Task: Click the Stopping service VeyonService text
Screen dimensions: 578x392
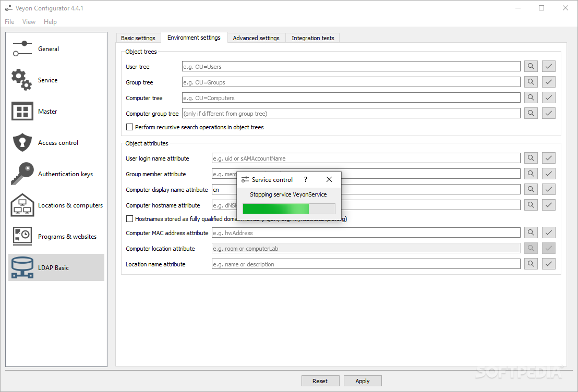Action: point(288,194)
